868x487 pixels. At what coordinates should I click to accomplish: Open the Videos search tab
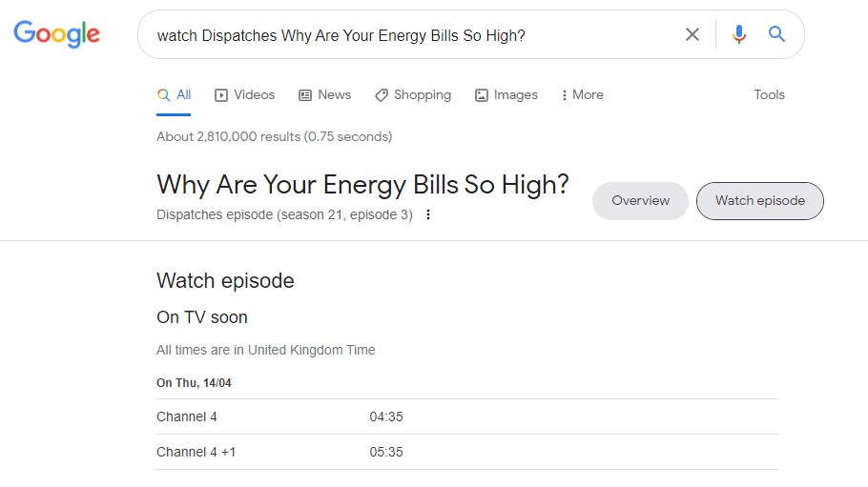point(245,94)
